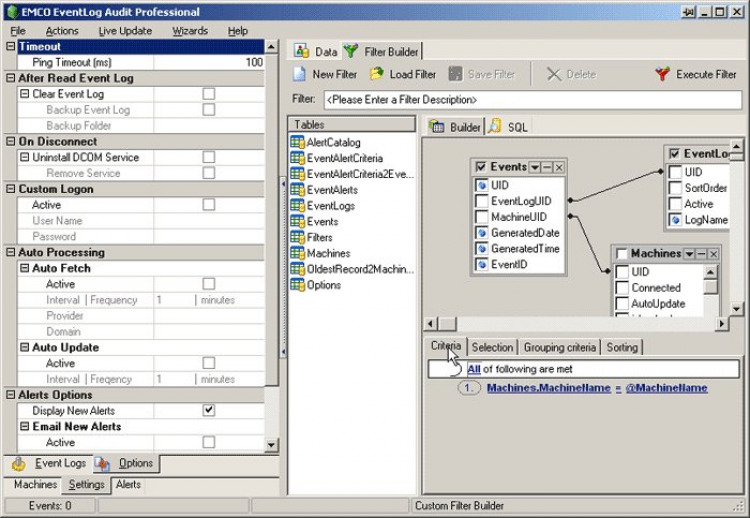Minimize the Events table box
The width and height of the screenshot is (750, 518).
(547, 167)
